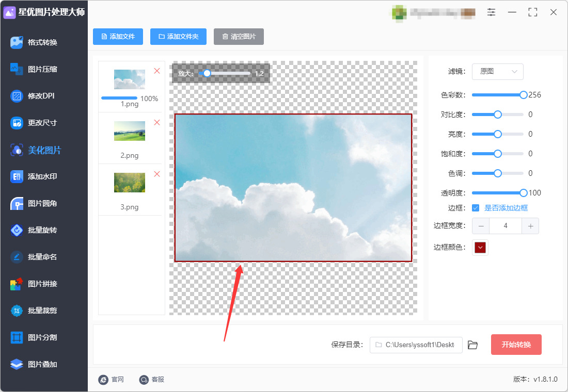Adjust the 色彩数 color count slider handle
Viewport: 568px width, 392px height.
coord(524,95)
